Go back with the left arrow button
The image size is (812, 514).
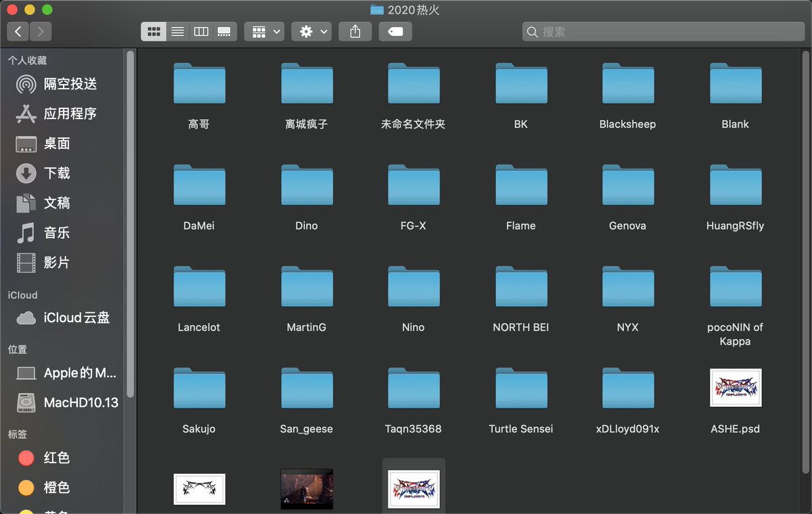pos(18,31)
